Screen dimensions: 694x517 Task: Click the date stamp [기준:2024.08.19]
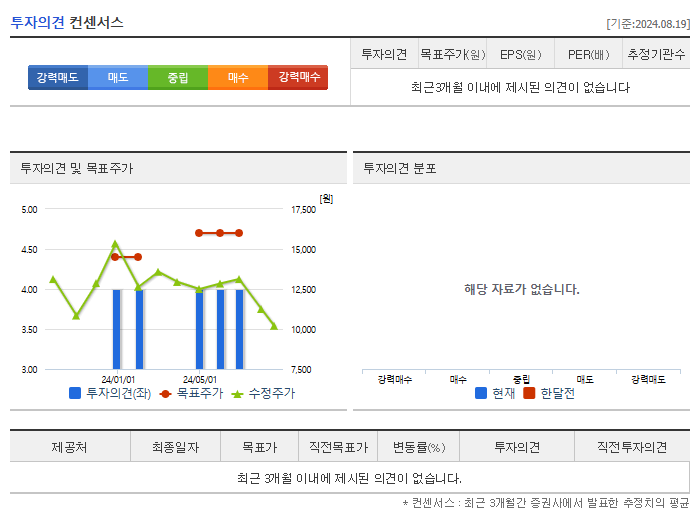pos(648,24)
